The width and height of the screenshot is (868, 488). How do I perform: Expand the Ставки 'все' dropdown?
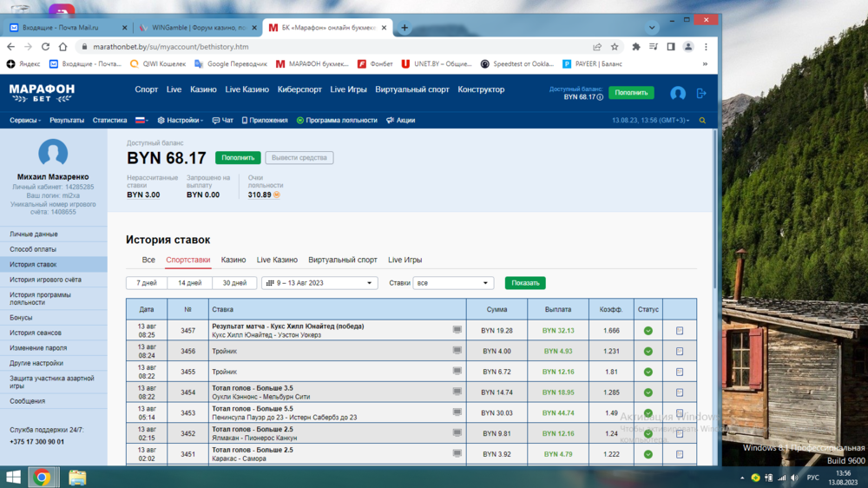(x=453, y=283)
